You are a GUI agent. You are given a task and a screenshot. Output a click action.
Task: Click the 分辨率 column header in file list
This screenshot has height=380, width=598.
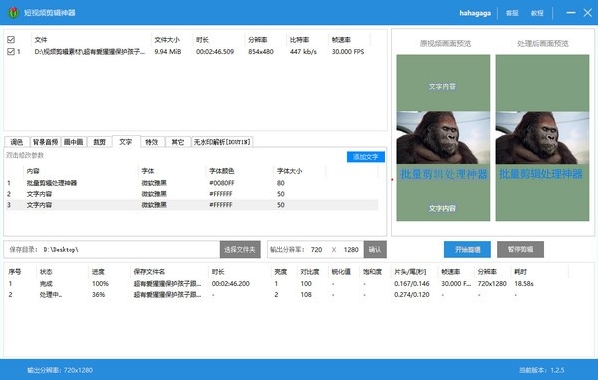pyautogui.click(x=257, y=40)
